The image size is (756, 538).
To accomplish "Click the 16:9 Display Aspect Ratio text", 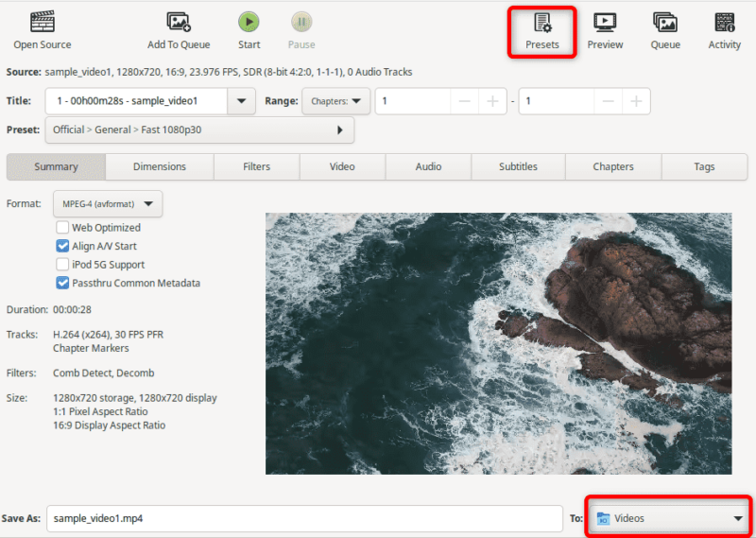I will (x=109, y=425).
